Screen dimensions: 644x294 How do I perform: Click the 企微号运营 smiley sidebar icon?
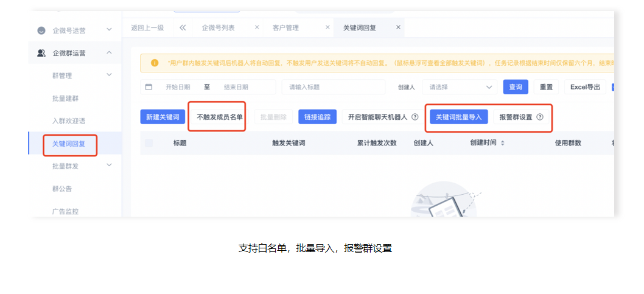point(41,30)
